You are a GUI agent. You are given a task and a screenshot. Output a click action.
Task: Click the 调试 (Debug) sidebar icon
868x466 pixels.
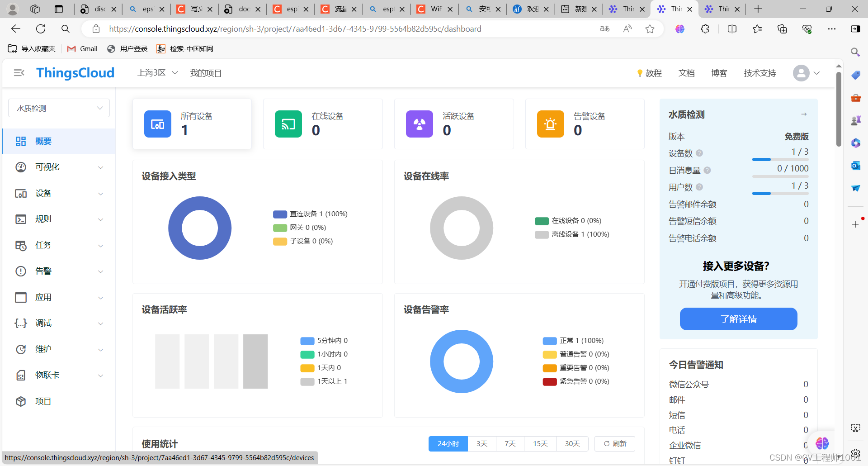(x=20, y=323)
